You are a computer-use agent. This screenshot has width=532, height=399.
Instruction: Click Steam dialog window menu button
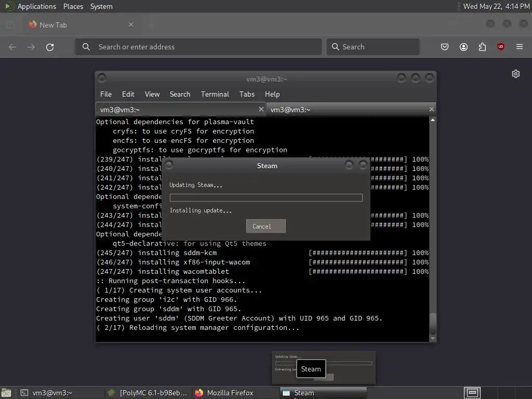point(169,165)
